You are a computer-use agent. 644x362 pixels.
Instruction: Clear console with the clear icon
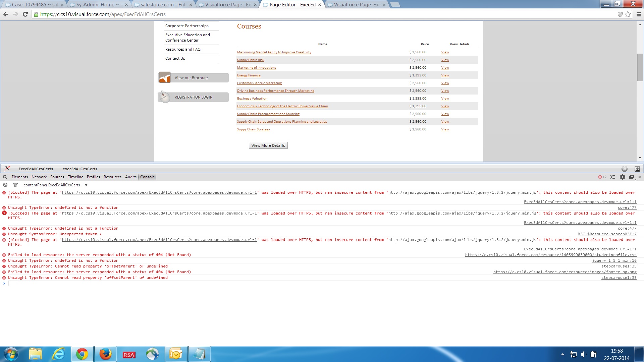(x=5, y=185)
